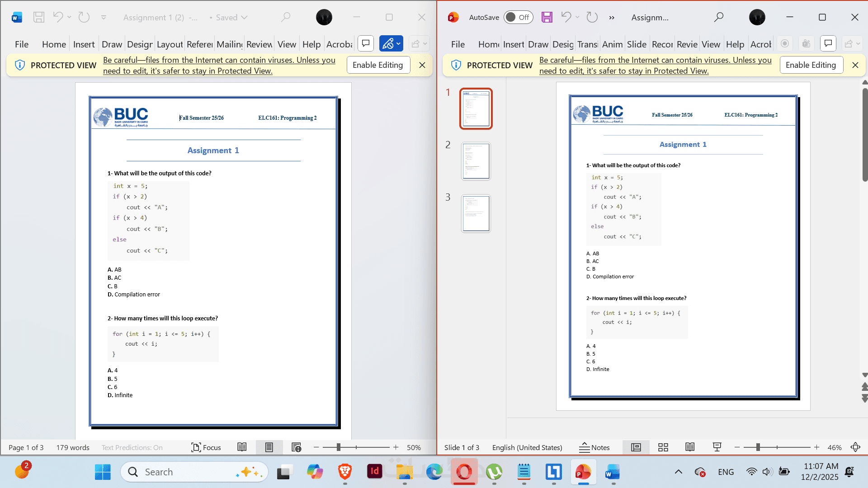Expand Word editing mode dropdown arrow
This screenshot has width=868, height=488.
[398, 44]
